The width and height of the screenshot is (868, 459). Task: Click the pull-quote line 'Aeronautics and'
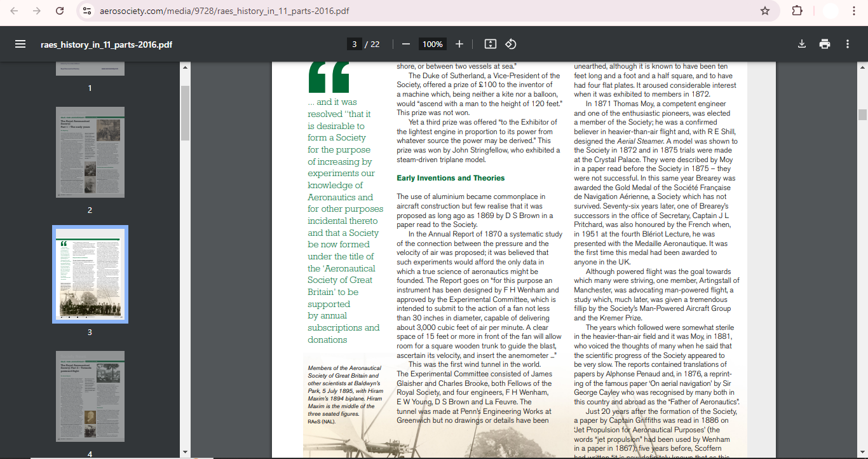(341, 197)
